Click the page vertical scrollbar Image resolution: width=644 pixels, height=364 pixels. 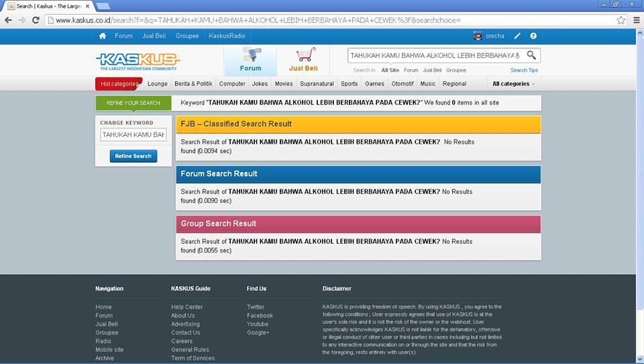coord(639,173)
